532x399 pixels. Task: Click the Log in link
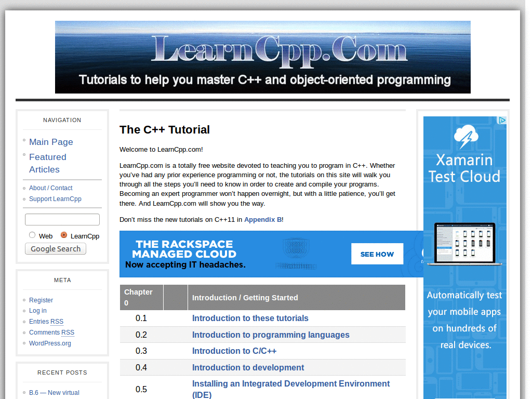37,310
